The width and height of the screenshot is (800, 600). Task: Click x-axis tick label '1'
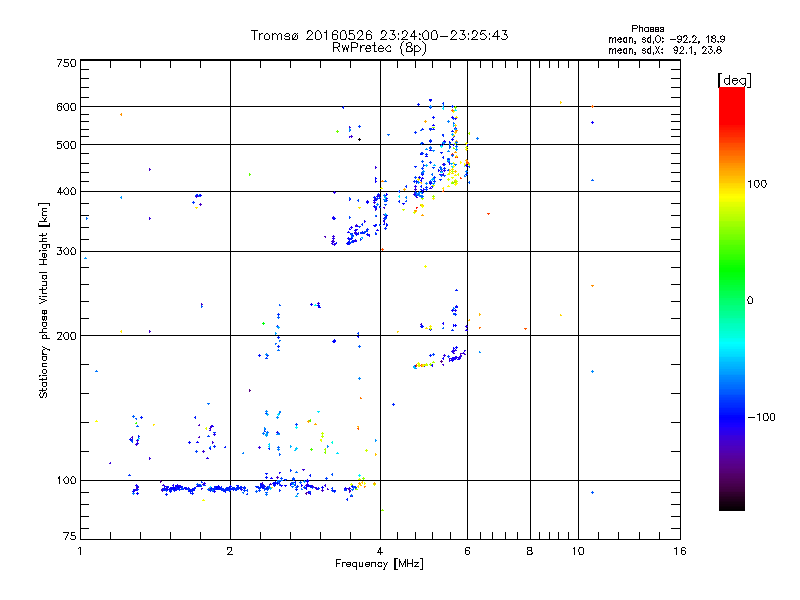point(80,551)
